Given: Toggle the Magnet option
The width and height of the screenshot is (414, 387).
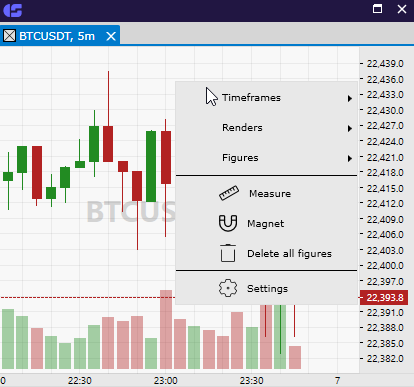Looking at the screenshot, I should coord(266,223).
